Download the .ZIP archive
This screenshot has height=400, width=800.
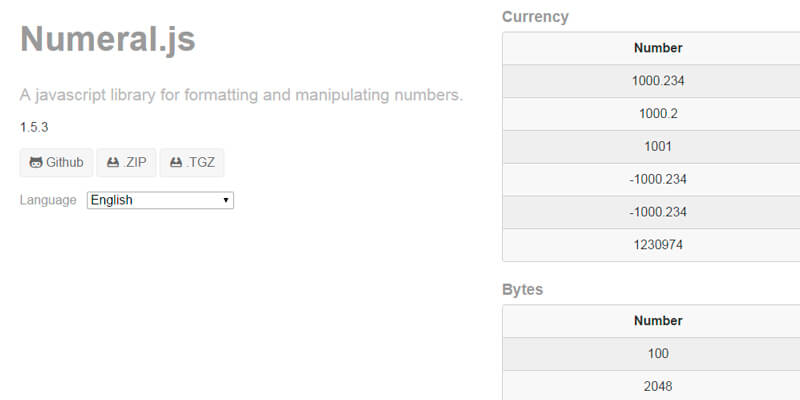[126, 163]
